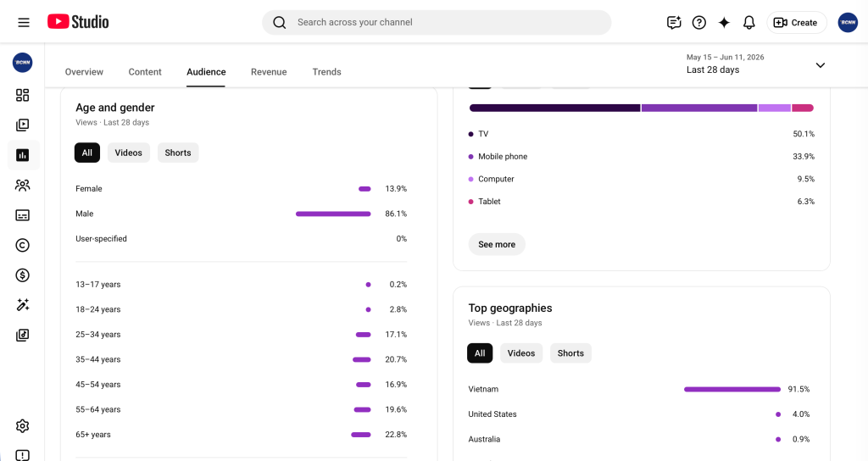
Task: Open Customization magic wand icon
Action: pyautogui.click(x=23, y=305)
